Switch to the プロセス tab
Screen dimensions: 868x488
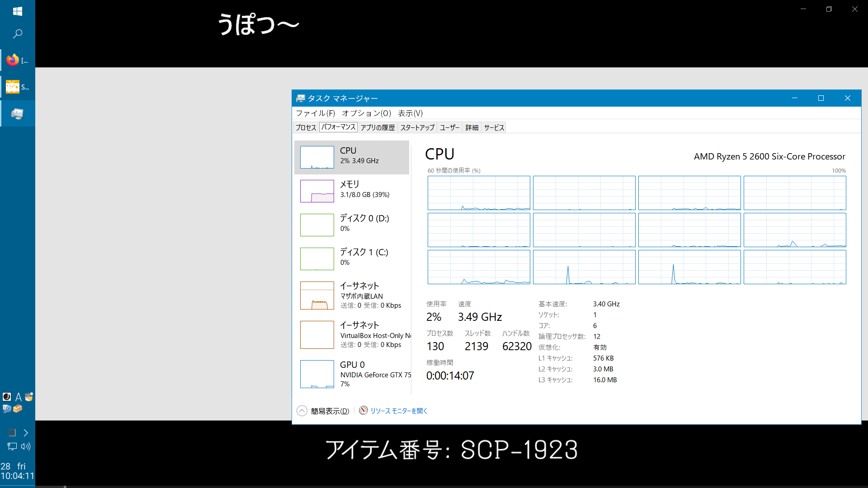pos(306,127)
